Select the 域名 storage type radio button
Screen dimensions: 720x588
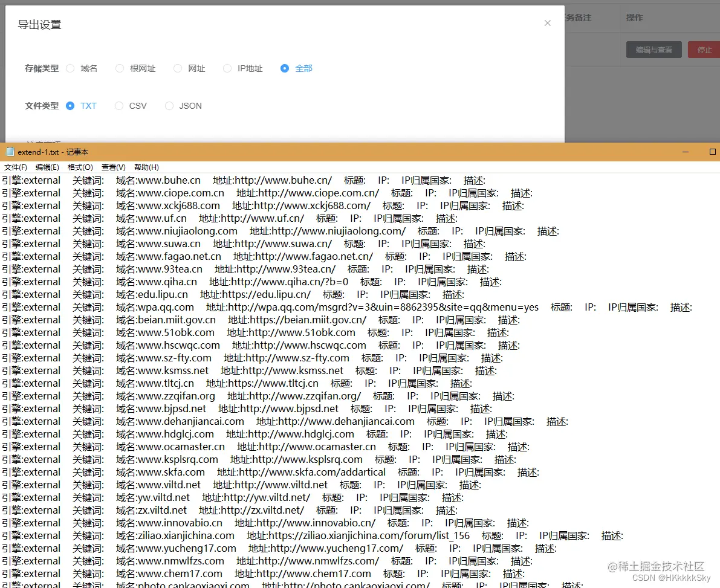coord(70,68)
